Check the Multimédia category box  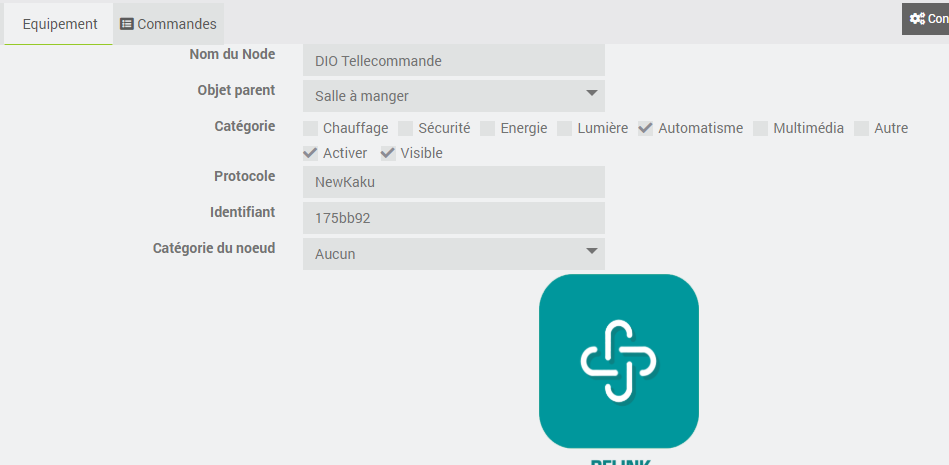[761, 128]
